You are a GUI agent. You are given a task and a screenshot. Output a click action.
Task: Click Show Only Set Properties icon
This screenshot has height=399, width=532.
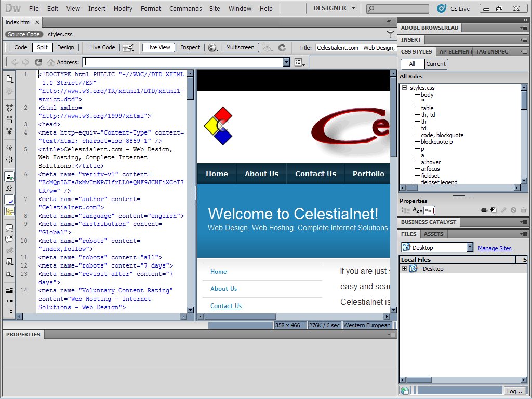tap(430, 210)
